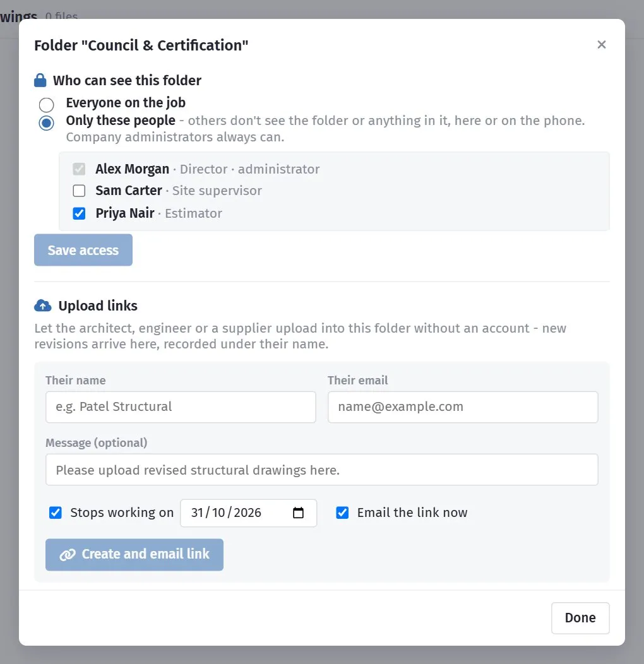644x664 pixels.
Task: Click the 'Who can see this folder' heading
Action: pyautogui.click(x=127, y=80)
